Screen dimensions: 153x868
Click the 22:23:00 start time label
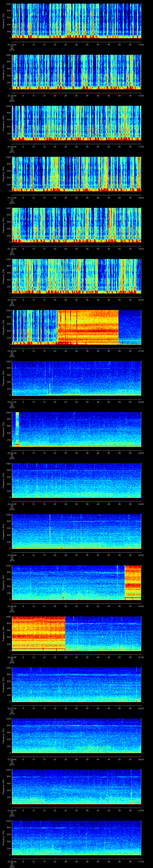tap(12, 504)
